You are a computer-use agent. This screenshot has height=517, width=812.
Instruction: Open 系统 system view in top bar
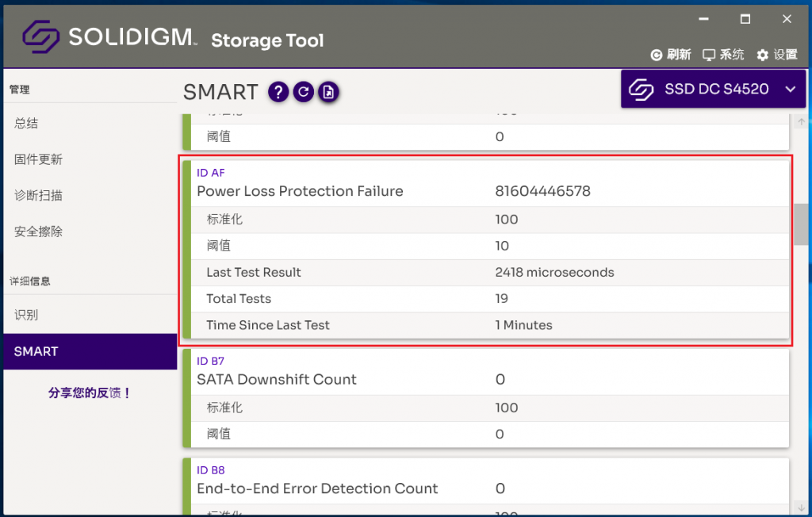(x=723, y=55)
